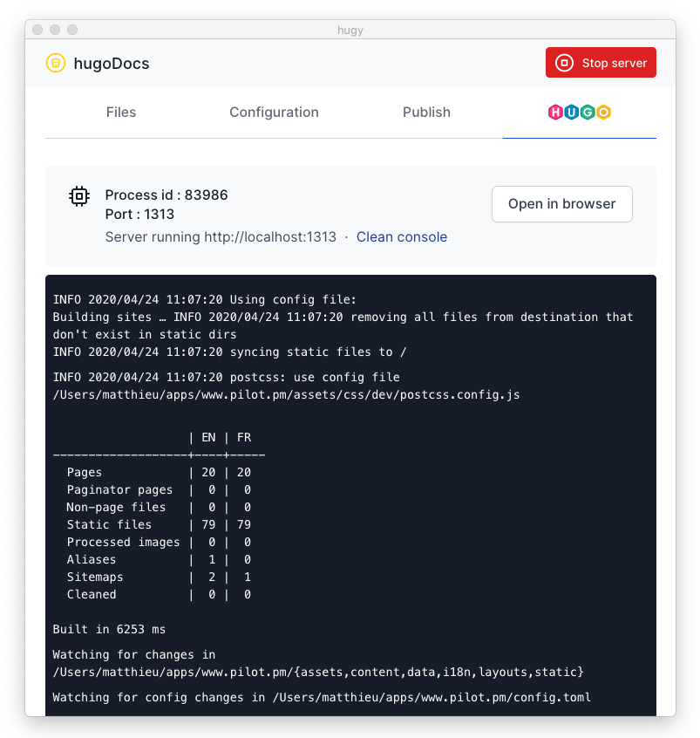Click the 'syncing static files to /' line
Image resolution: width=700 pixels, height=738 pixels.
click(x=229, y=352)
